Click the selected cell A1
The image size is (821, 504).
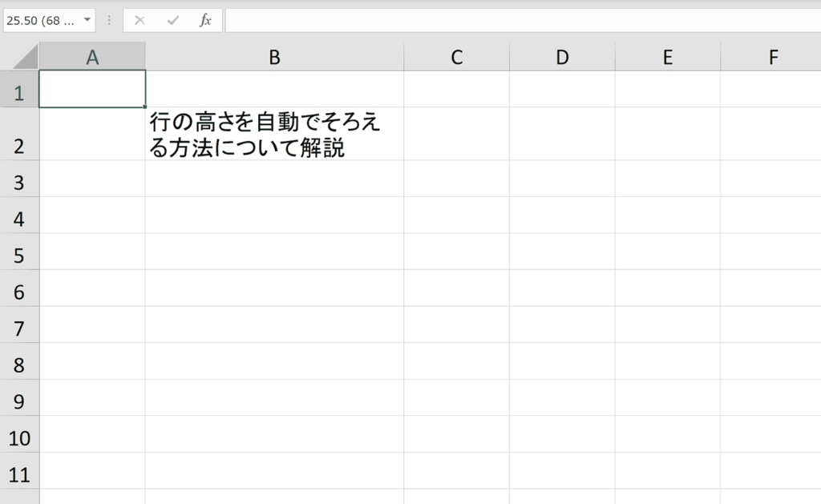tap(92, 89)
